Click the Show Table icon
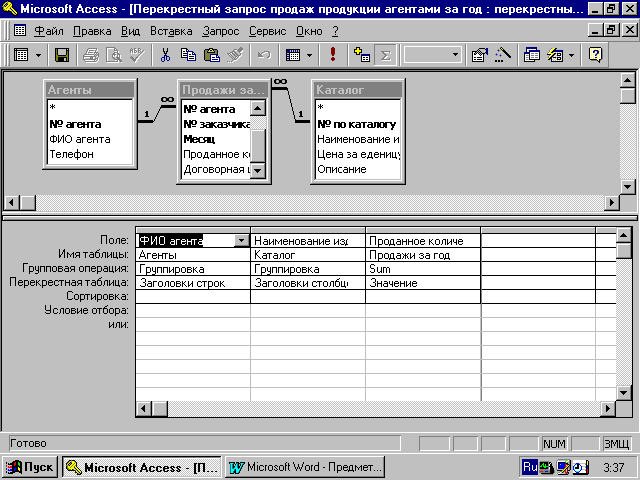Image resolution: width=640 pixels, height=480 pixels. (362, 55)
